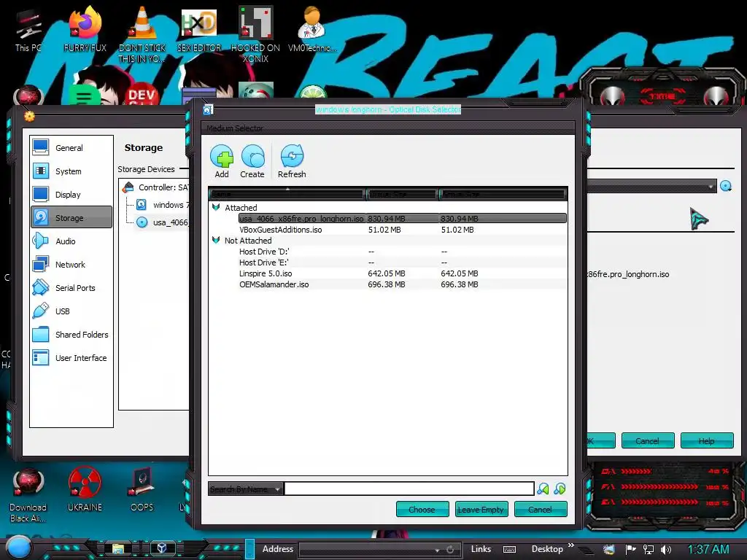
Task: Open Shared Folders settings category
Action: pyautogui.click(x=71, y=334)
